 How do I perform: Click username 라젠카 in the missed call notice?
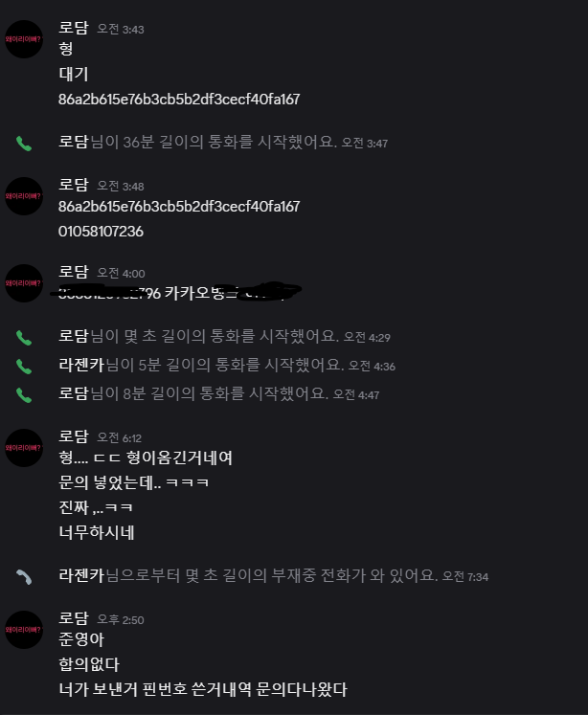(x=81, y=575)
